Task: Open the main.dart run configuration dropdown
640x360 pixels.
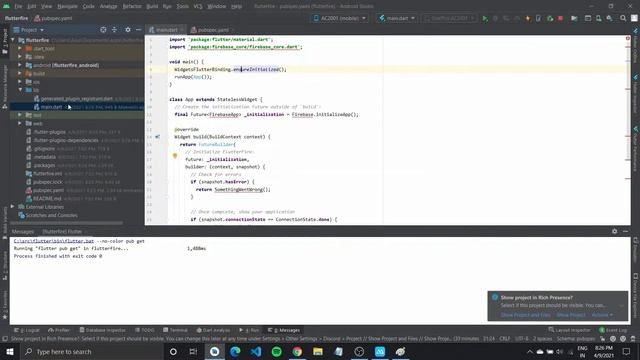Action: (397, 18)
